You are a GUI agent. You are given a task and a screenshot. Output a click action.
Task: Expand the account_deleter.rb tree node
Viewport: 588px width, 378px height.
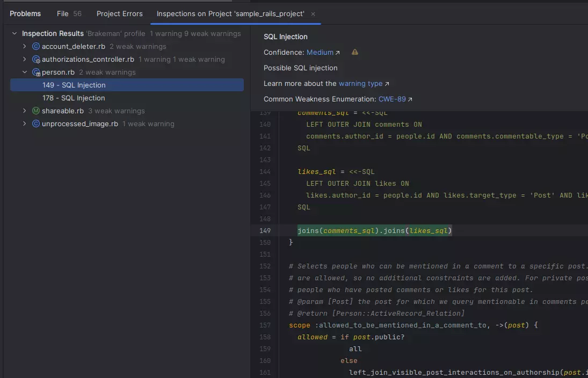[25, 47]
